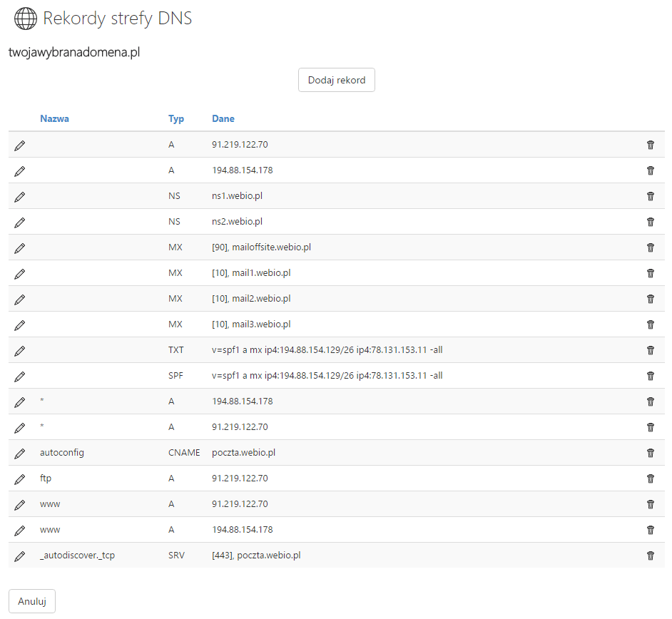Delete the wildcard A record 91.219.122.70

(650, 427)
